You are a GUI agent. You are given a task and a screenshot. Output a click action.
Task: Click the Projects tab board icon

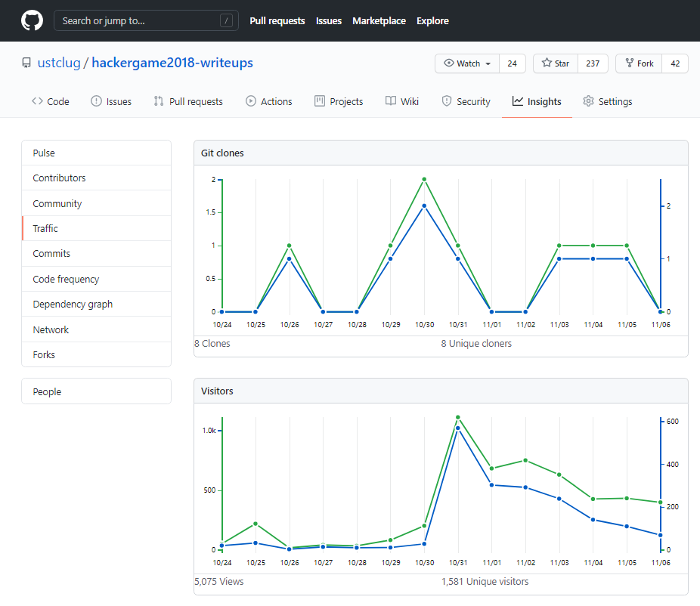pos(320,101)
